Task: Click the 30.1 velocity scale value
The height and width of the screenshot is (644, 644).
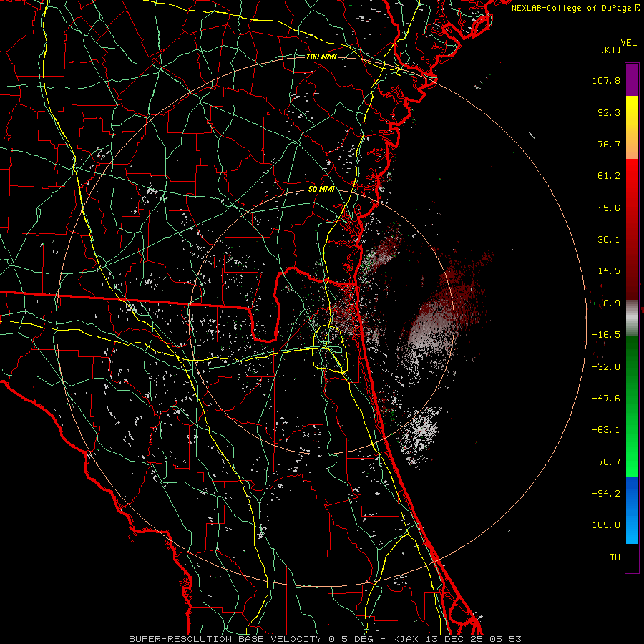Action: 609,240
